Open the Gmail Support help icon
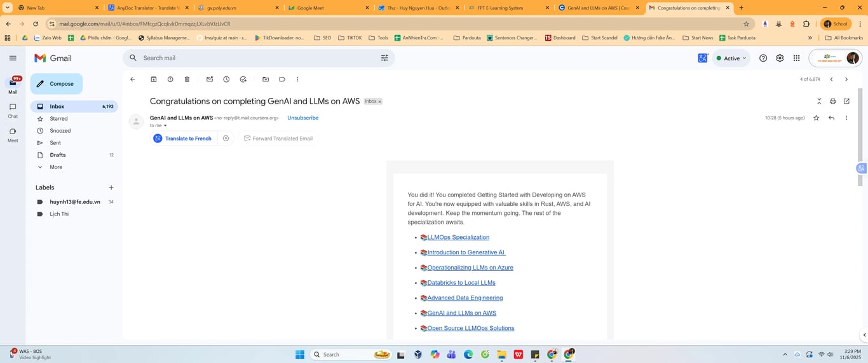The height and width of the screenshot is (363, 868). [x=763, y=58]
